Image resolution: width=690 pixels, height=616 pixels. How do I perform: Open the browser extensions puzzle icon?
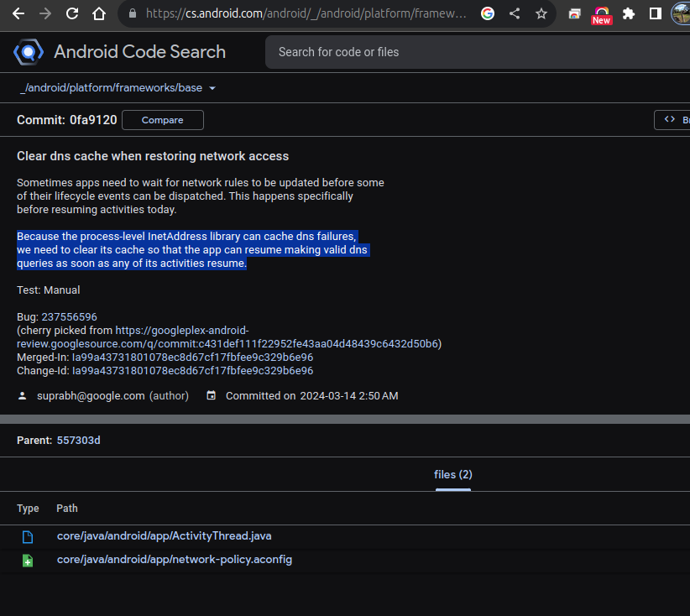(x=629, y=13)
